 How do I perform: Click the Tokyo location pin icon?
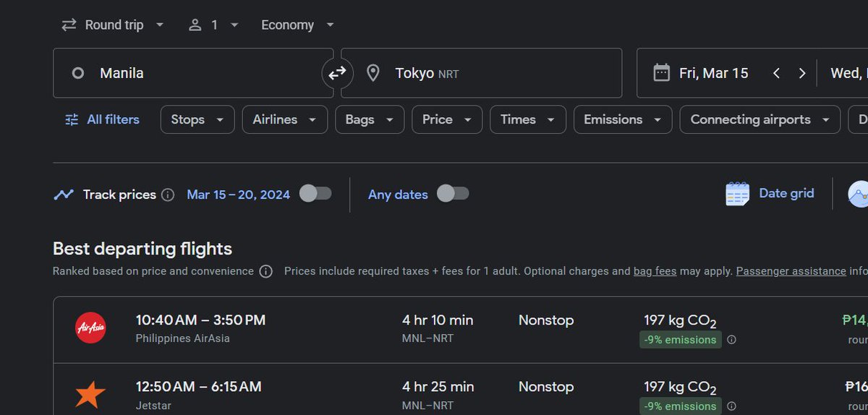coord(373,73)
